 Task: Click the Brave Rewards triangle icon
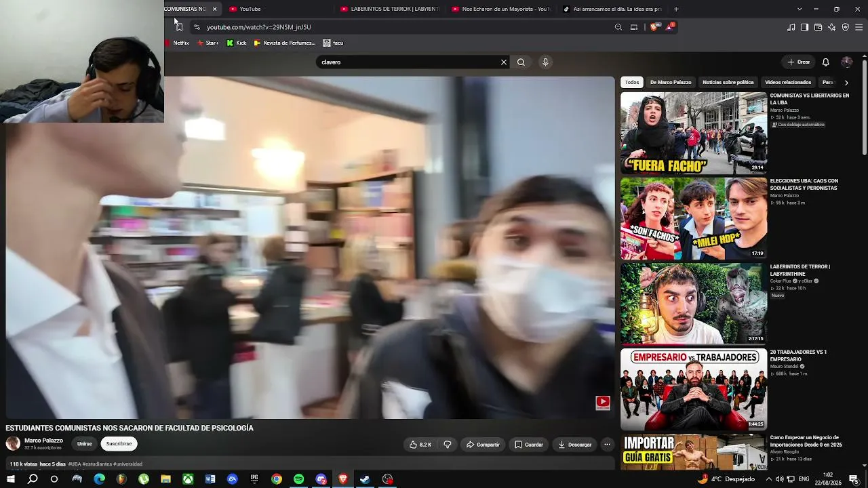point(670,27)
